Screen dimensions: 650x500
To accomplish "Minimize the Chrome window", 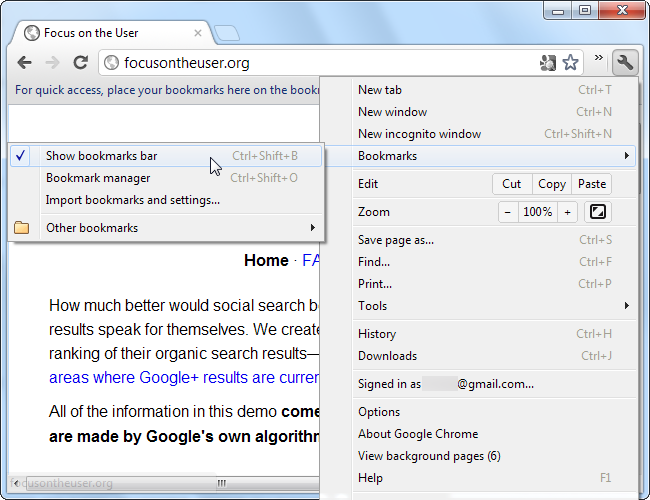I will coord(558,11).
